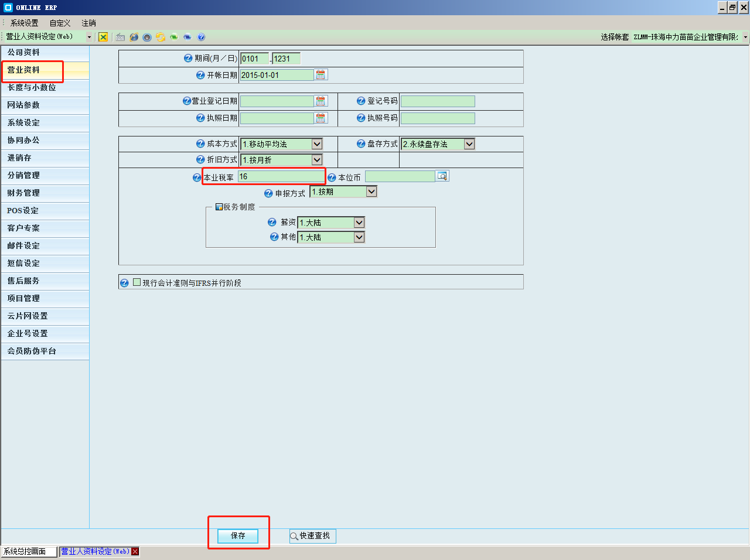
Task: Click the blue globe toolbar icon
Action: tap(187, 37)
